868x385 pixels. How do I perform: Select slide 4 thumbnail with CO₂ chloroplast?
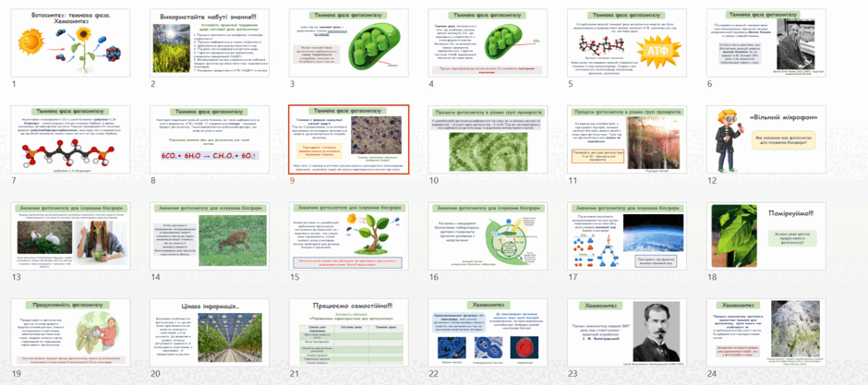click(488, 42)
